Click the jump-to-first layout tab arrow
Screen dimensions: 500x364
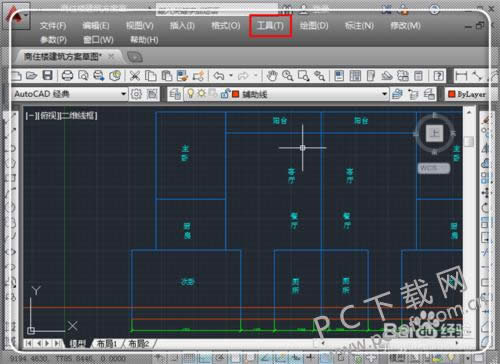pyautogui.click(x=29, y=343)
